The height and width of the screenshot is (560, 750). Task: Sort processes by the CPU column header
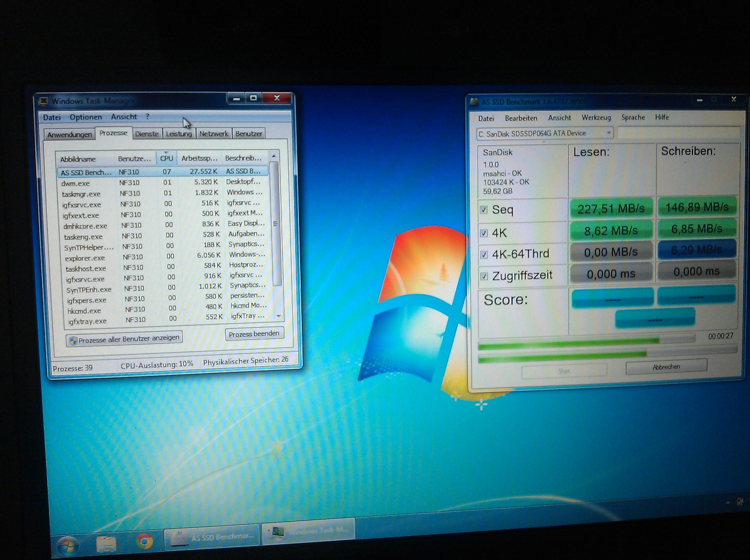coord(166,158)
